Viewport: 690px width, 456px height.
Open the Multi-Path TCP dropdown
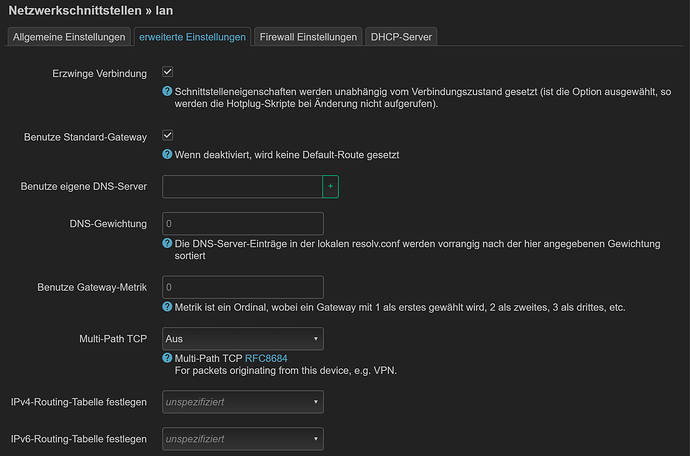[242, 339]
